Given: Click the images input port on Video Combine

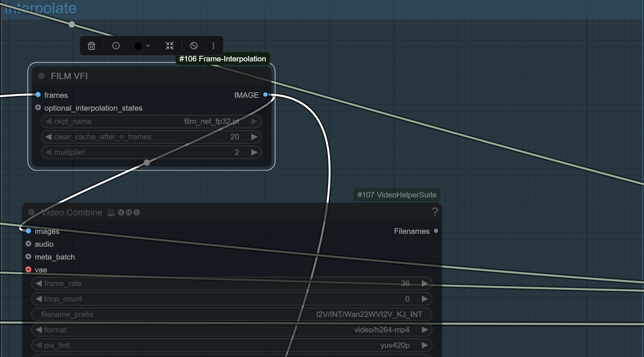Looking at the screenshot, I should [28, 231].
